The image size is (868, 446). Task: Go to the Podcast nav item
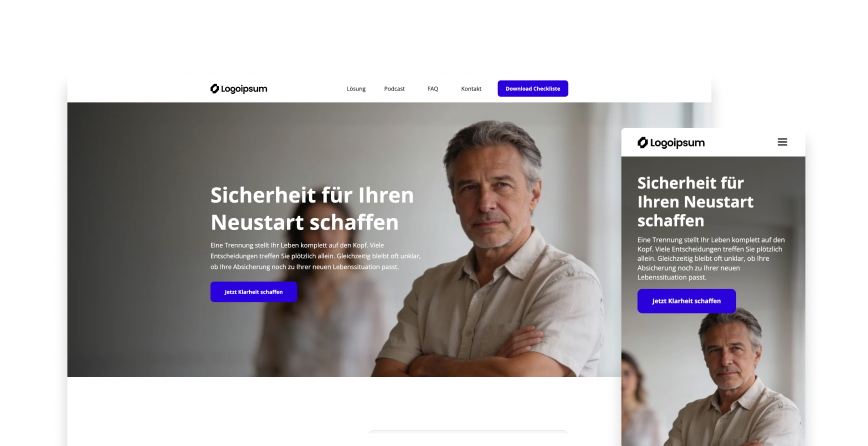tap(394, 89)
